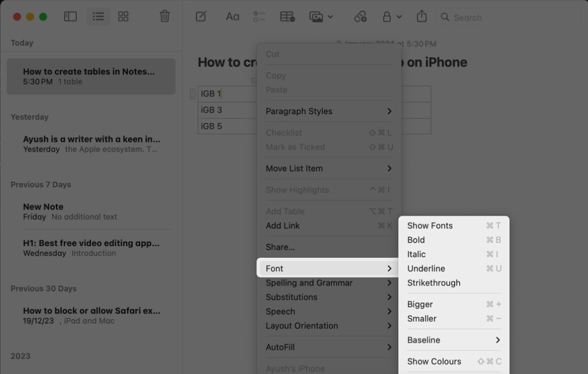Create a new note using compose icon
Image resolution: width=588 pixels, height=374 pixels.
pyautogui.click(x=201, y=16)
